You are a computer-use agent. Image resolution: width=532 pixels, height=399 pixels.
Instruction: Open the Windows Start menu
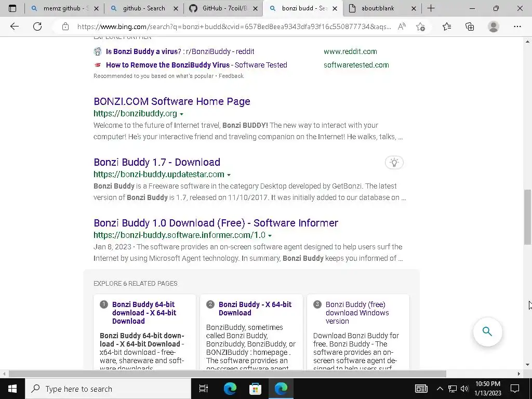tap(12, 389)
